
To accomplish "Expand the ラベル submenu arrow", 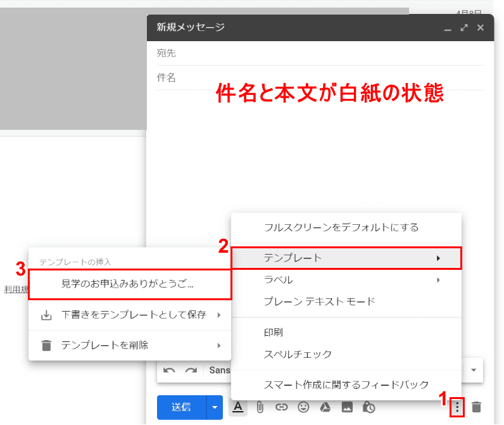I will tap(438, 280).
